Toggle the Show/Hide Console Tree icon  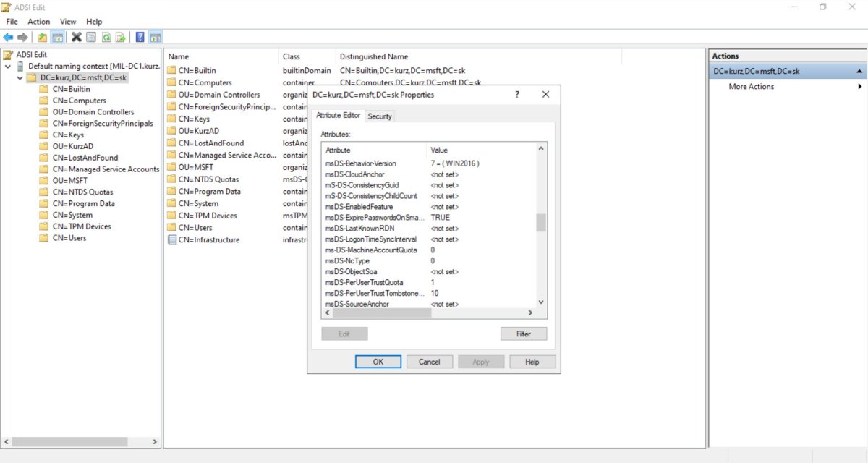click(x=57, y=37)
